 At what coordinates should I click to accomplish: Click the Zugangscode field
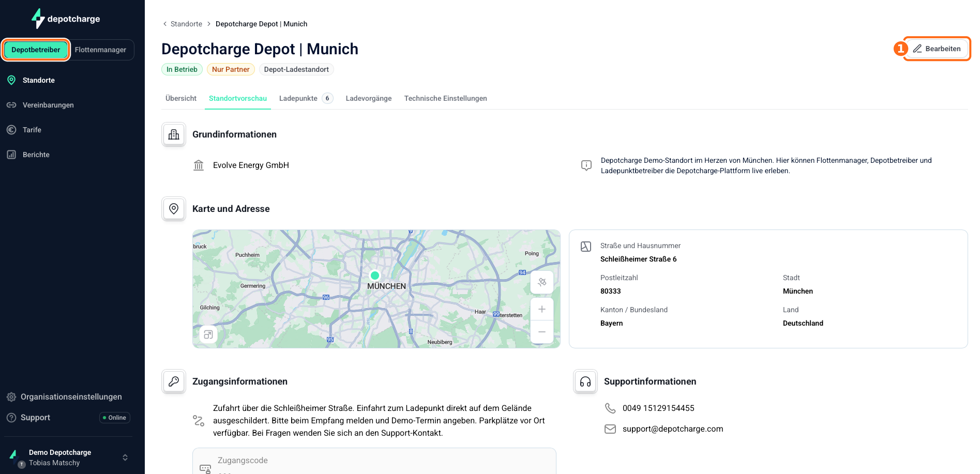(x=374, y=461)
